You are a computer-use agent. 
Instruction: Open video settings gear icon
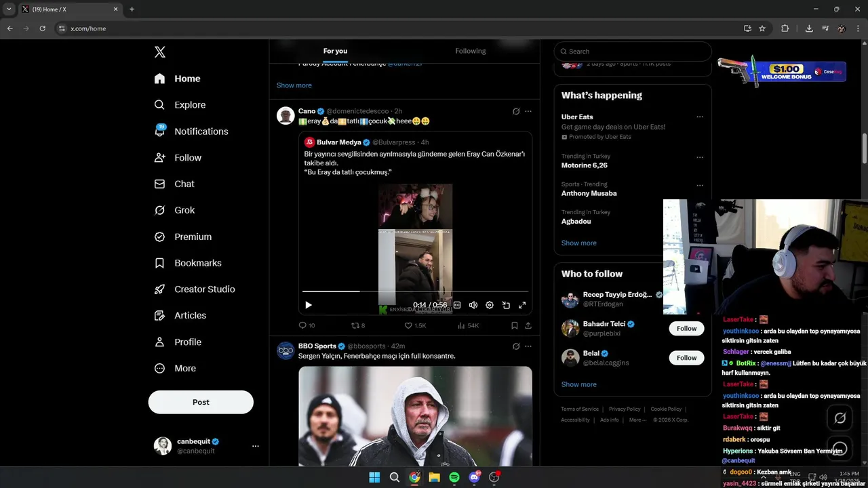pyautogui.click(x=490, y=305)
